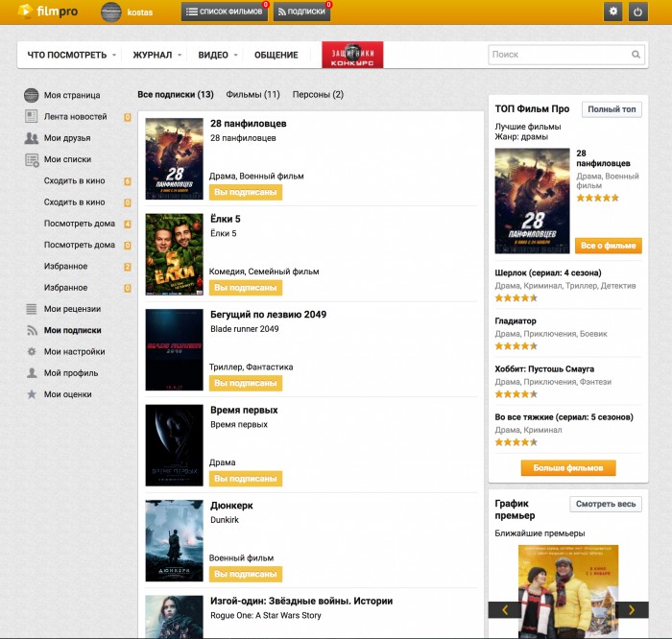Toggle subscription for Дюнкерк
672x639 pixels.
pyautogui.click(x=246, y=575)
